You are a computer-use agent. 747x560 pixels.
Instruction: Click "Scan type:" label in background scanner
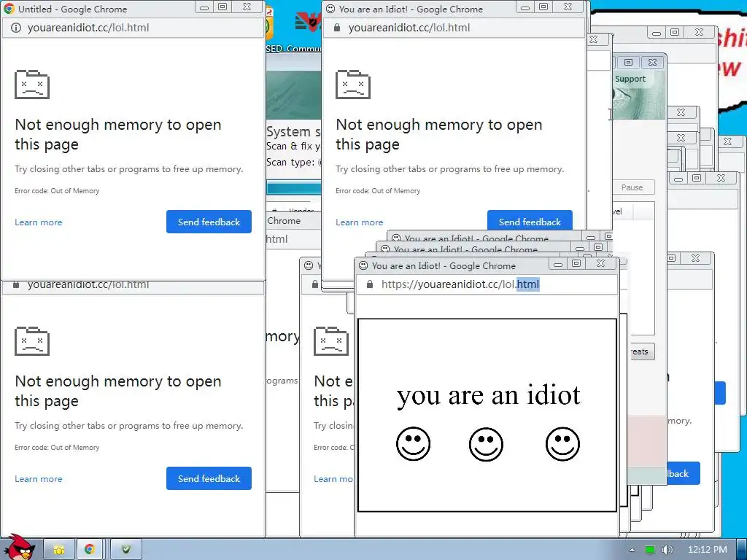pyautogui.click(x=290, y=163)
